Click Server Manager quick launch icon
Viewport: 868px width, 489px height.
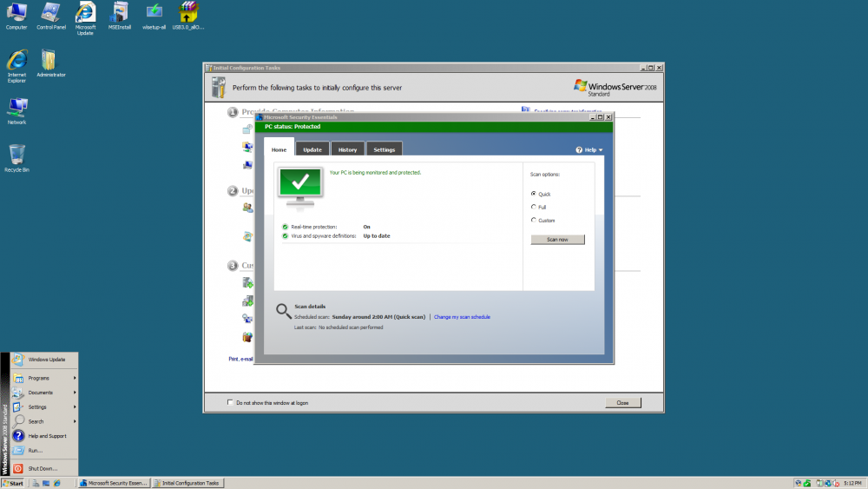point(36,483)
